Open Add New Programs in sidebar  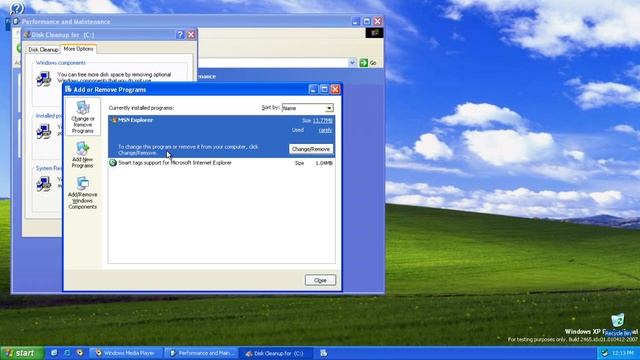tap(82, 155)
